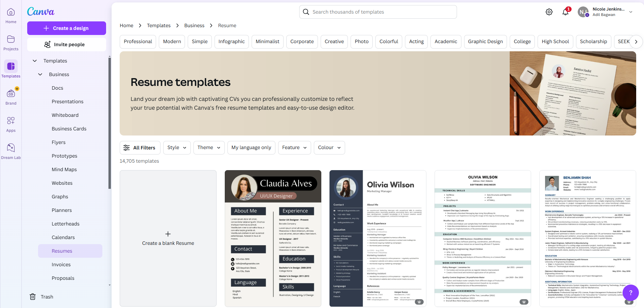Open Projects from the left rail
Image resolution: width=644 pixels, height=308 pixels.
coord(11,43)
